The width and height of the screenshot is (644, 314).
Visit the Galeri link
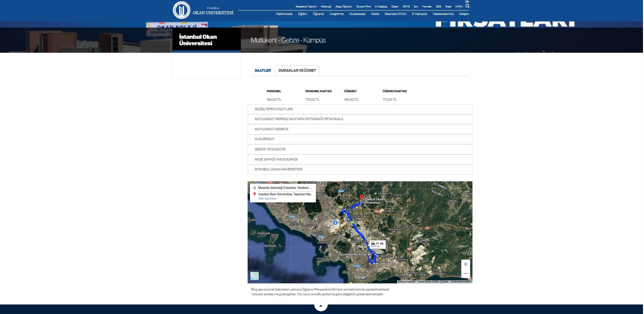tap(395, 6)
